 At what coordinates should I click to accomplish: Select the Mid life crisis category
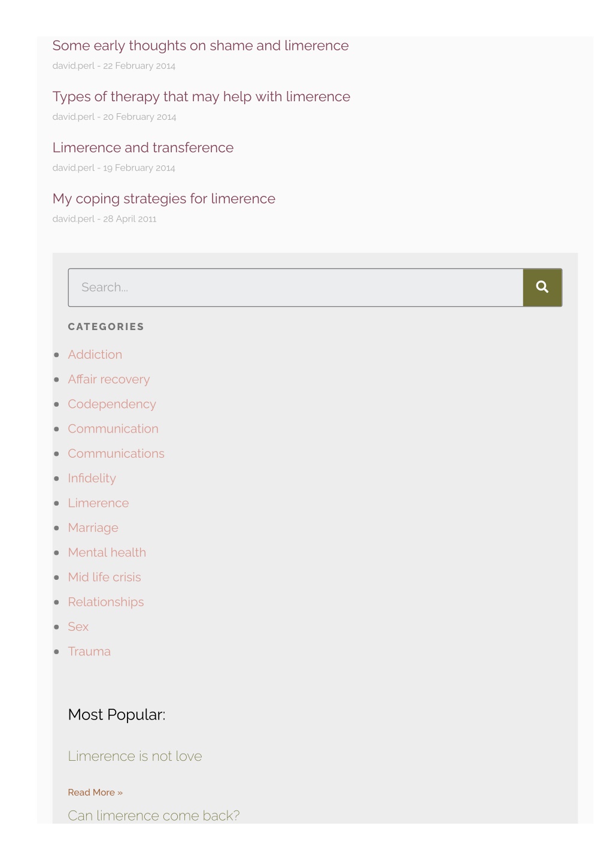click(x=105, y=577)
